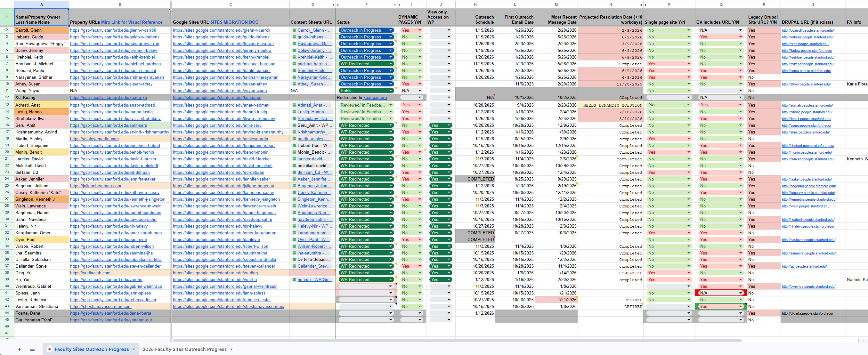The image size is (868, 355).
Task: Click the Sheets icon beside Lustig_Hanno chip
Action: 294,112
